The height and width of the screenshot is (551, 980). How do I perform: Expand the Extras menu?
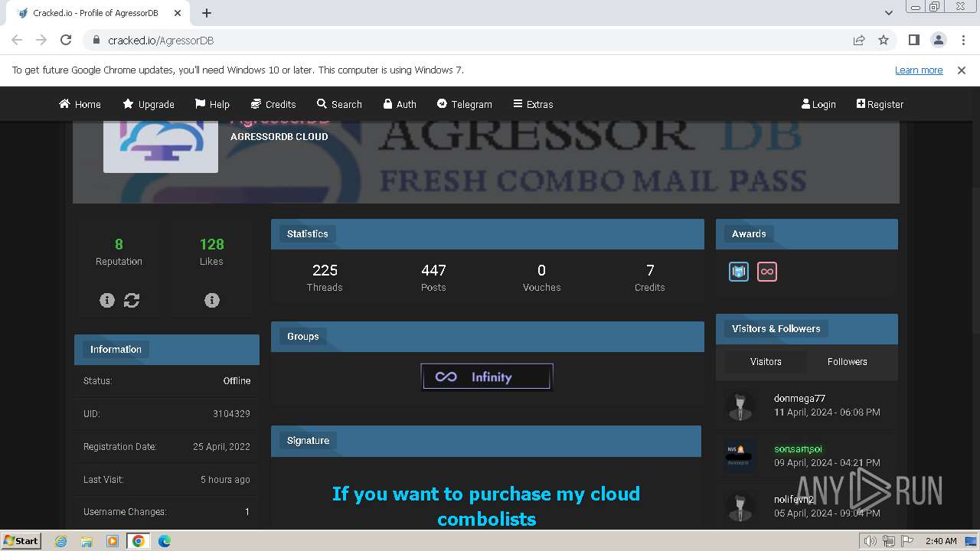(533, 104)
